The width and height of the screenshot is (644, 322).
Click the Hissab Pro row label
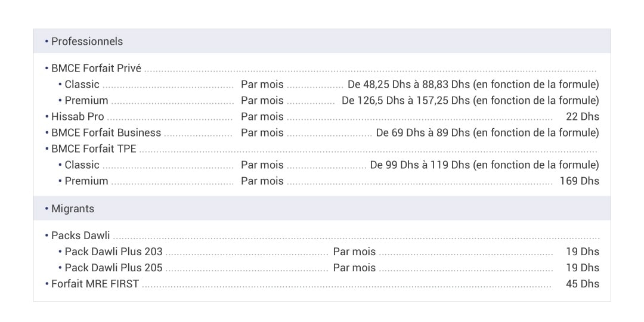[78, 117]
